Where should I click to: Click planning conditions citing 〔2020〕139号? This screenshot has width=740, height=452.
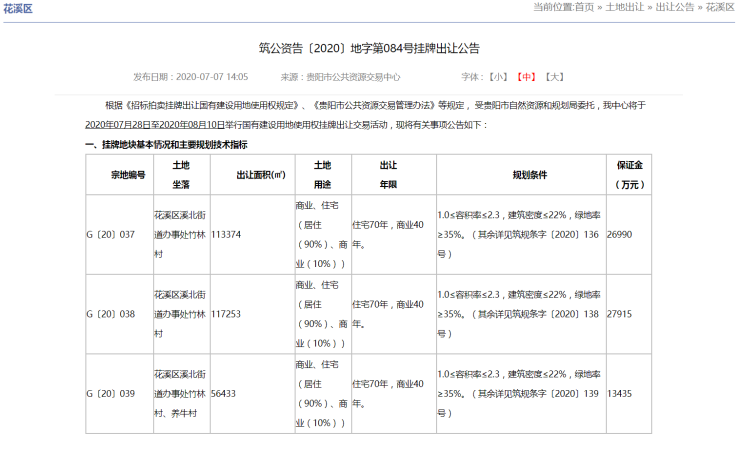click(519, 393)
